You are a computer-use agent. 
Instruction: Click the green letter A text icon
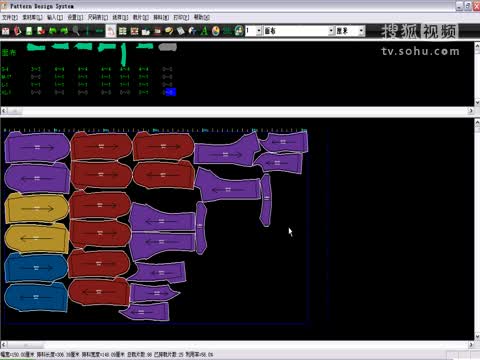point(204,31)
